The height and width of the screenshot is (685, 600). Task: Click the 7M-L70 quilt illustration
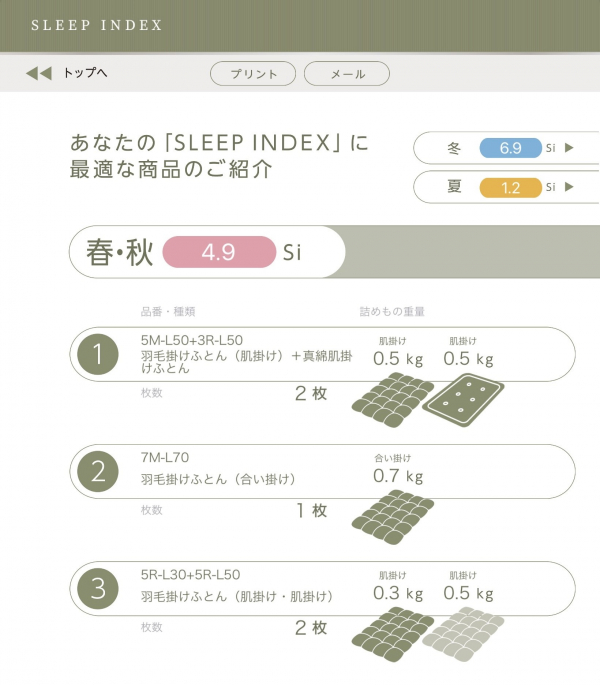pyautogui.click(x=392, y=516)
